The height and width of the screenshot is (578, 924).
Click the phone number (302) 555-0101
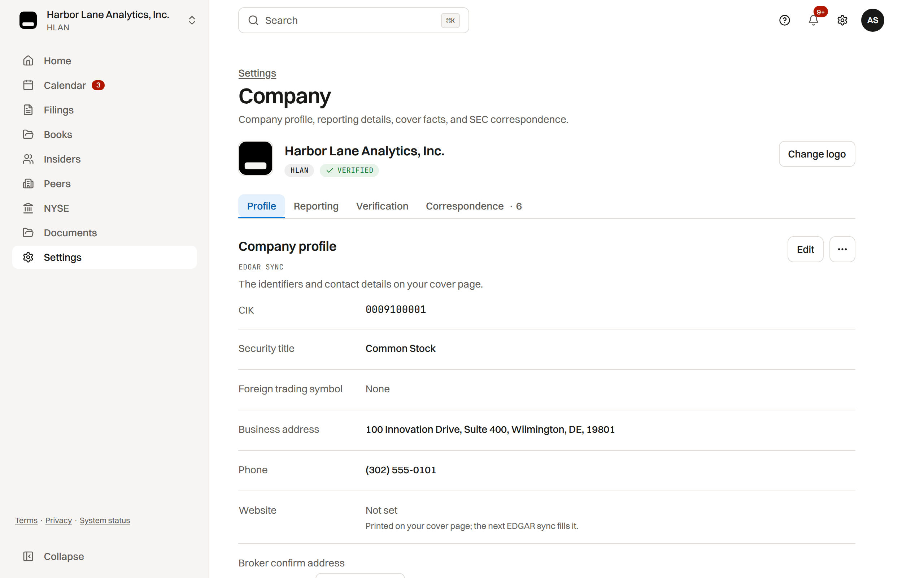[401, 470]
